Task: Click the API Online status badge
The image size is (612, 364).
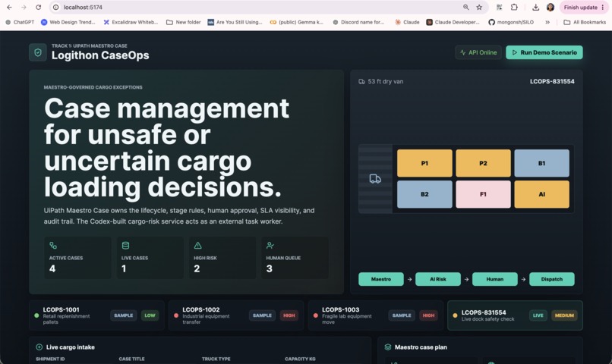Action: 478,52
